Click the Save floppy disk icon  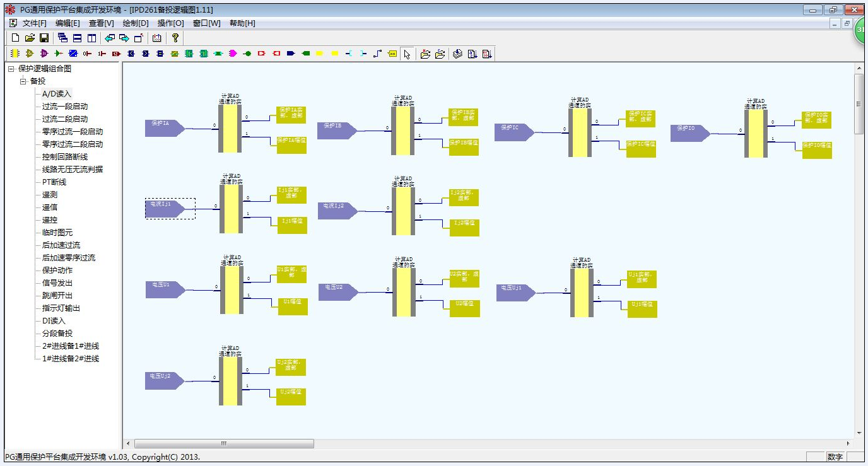pos(44,38)
